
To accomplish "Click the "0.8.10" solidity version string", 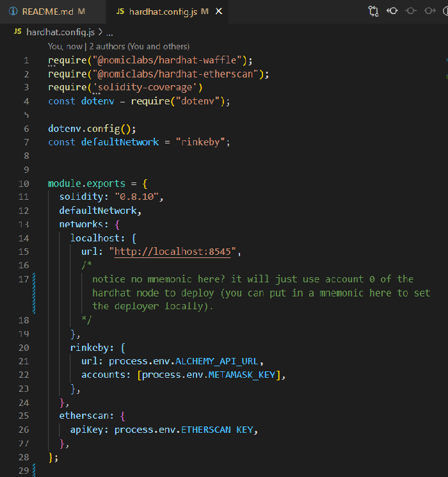I will (136, 197).
